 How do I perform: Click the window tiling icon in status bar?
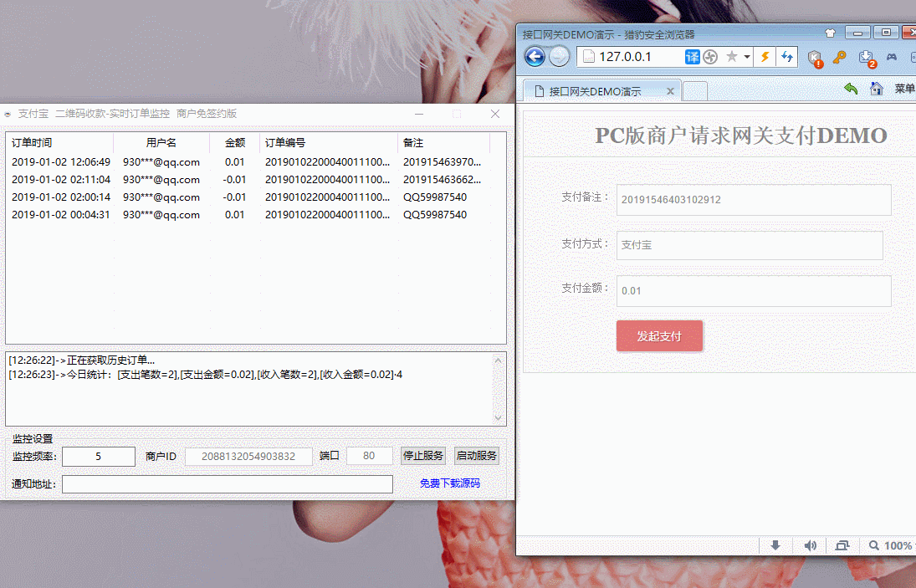842,545
